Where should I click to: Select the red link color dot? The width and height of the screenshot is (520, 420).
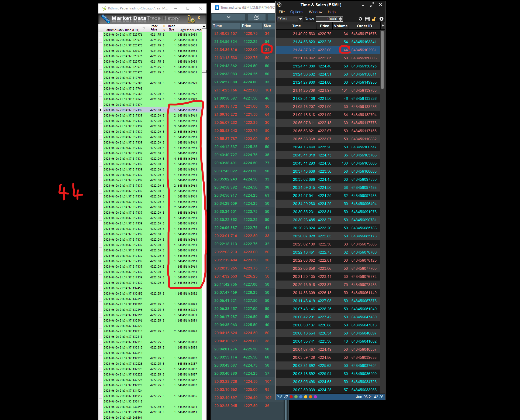click(x=291, y=397)
